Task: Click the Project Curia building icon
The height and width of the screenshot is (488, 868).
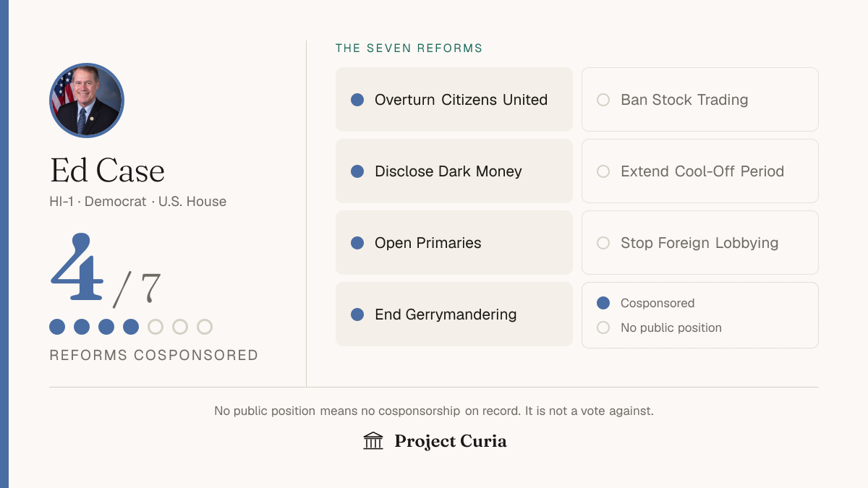Action: click(x=373, y=440)
